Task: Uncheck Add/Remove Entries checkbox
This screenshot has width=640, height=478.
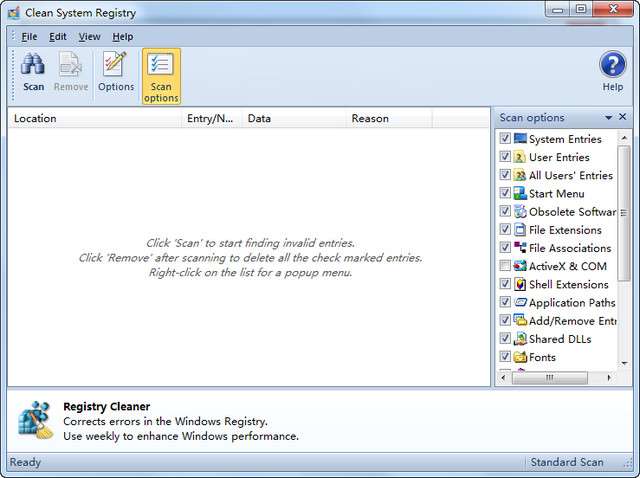Action: coord(505,320)
